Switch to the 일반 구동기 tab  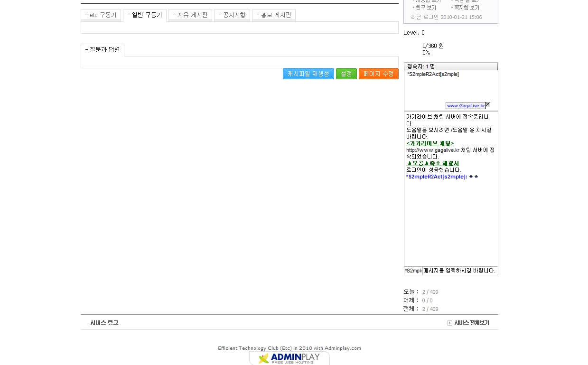[145, 15]
